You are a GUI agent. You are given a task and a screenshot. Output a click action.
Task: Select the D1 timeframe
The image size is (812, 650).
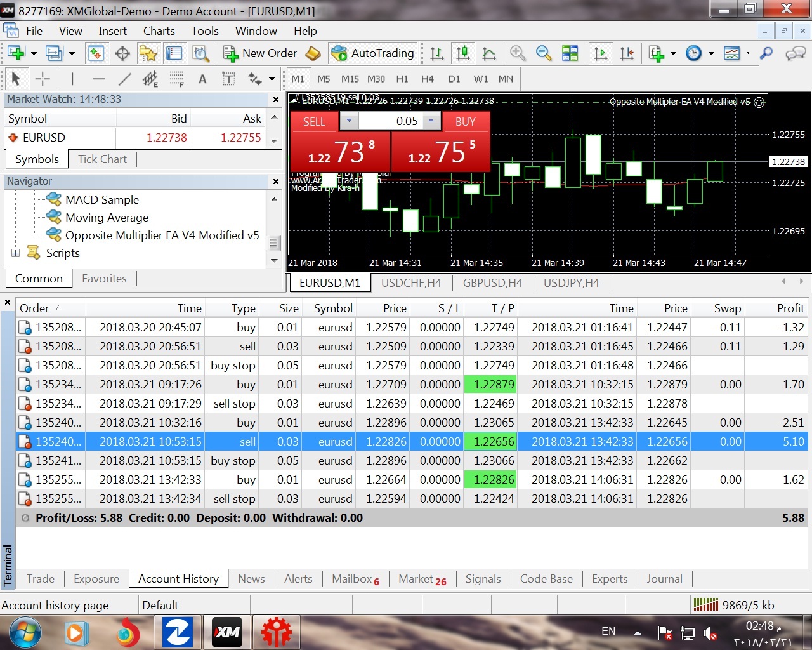tap(454, 79)
